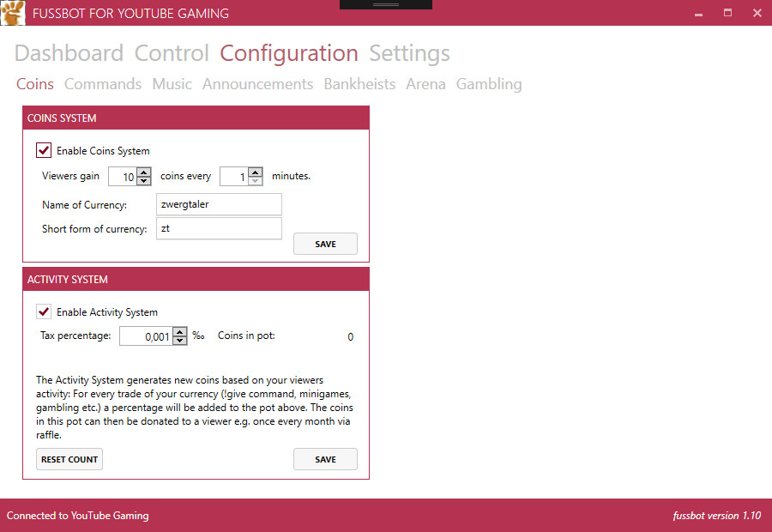Click the Short form of currency field
This screenshot has height=532, width=772.
(x=219, y=228)
